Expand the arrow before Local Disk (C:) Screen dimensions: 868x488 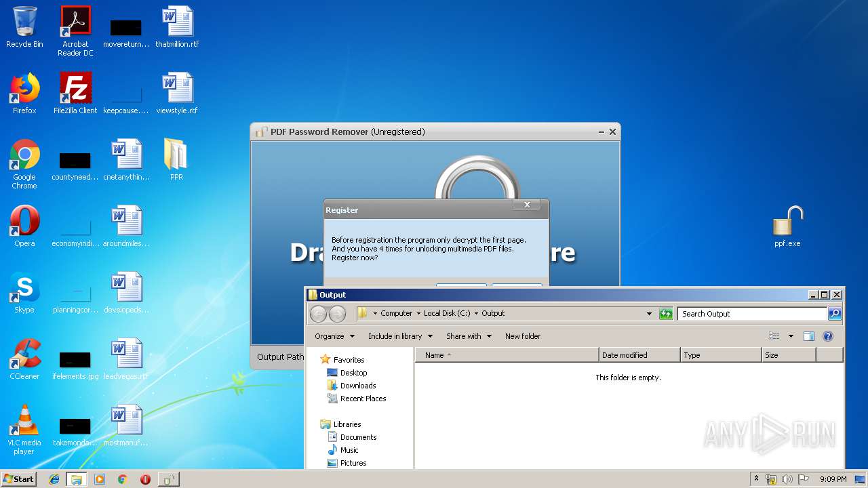coord(418,314)
